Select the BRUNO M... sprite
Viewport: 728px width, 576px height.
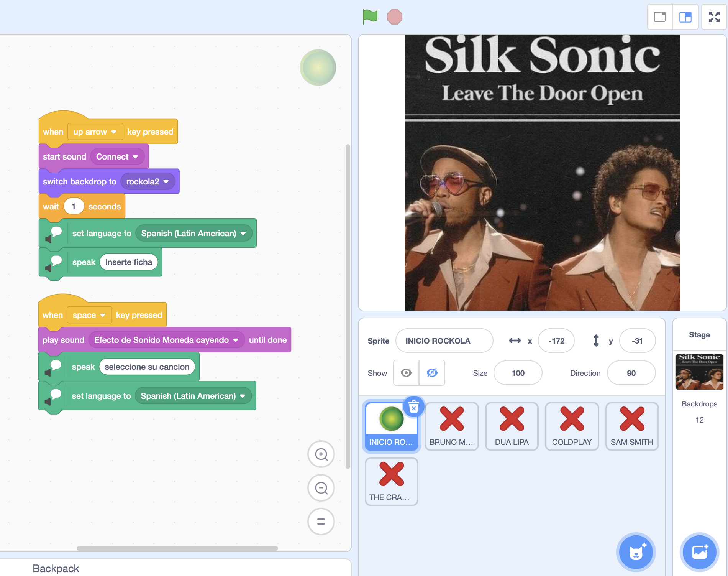tap(451, 426)
